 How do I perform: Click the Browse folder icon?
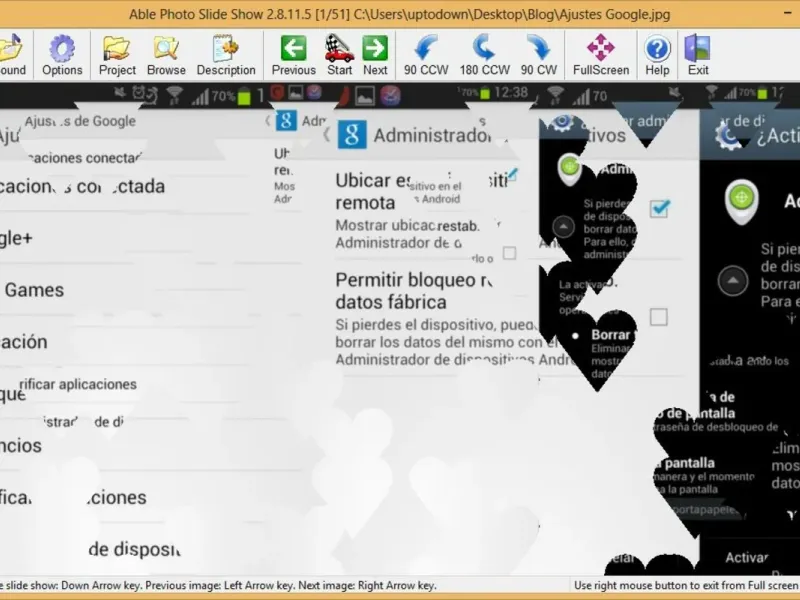pyautogui.click(x=166, y=55)
